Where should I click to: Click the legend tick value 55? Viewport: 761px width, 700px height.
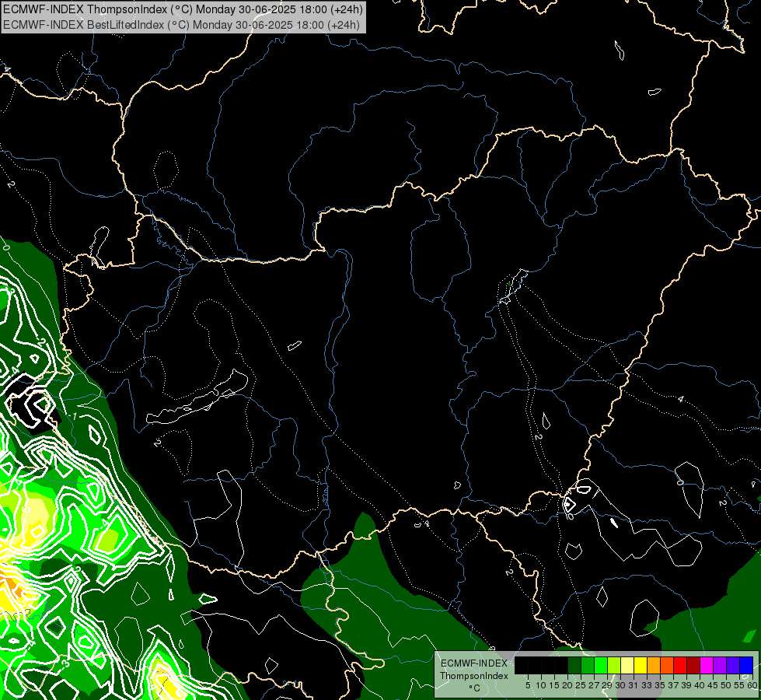pyautogui.click(x=740, y=685)
